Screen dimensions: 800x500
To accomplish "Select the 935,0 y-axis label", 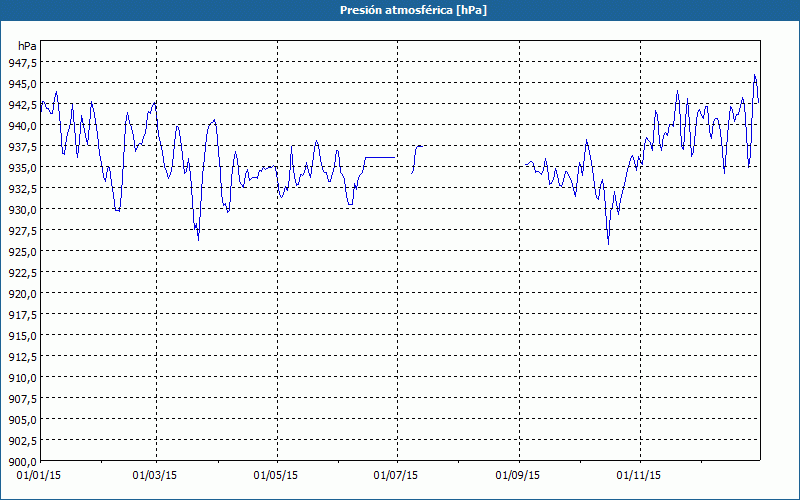I will coord(22,167).
